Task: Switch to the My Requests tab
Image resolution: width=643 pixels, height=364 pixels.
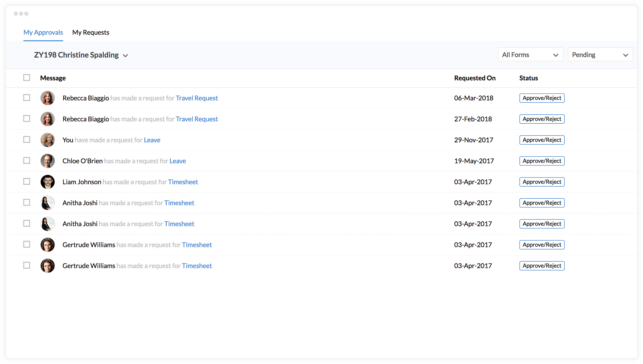Action: pos(91,32)
